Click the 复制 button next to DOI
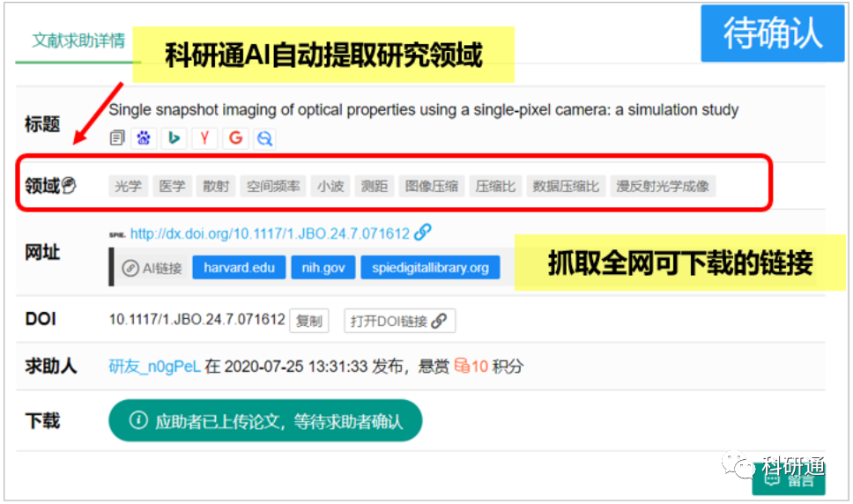The height and width of the screenshot is (504, 853). pos(309,321)
